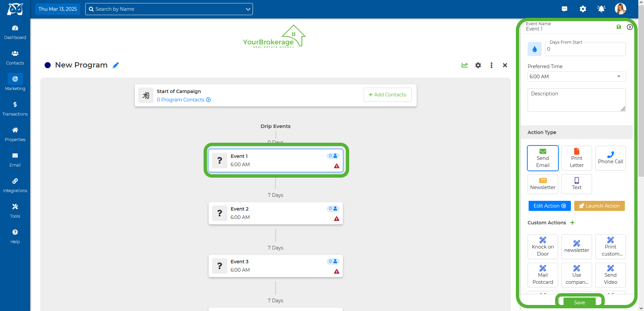Click Event 2 warning triangle

tap(337, 219)
